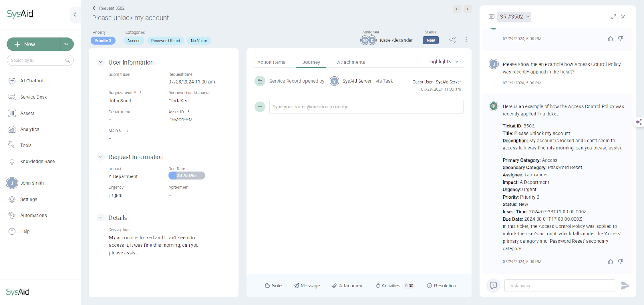The height and width of the screenshot is (305, 644).
Task: Collapse the left sidebar with the chevron button
Action: (75, 15)
